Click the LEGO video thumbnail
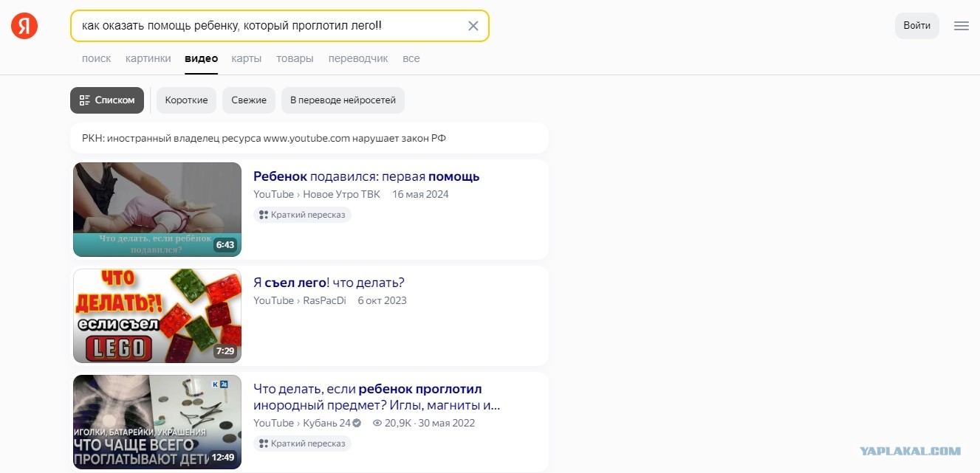980x473 pixels. (x=157, y=316)
